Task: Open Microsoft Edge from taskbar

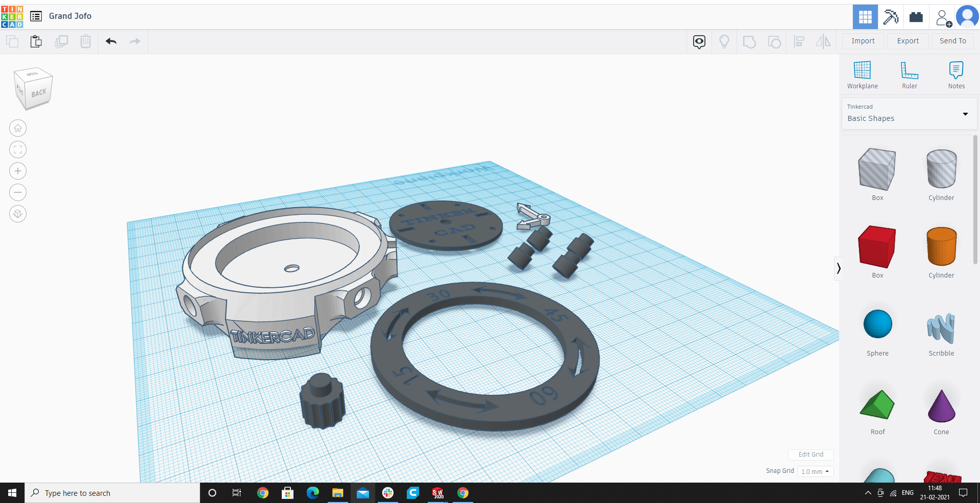Action: pos(312,493)
